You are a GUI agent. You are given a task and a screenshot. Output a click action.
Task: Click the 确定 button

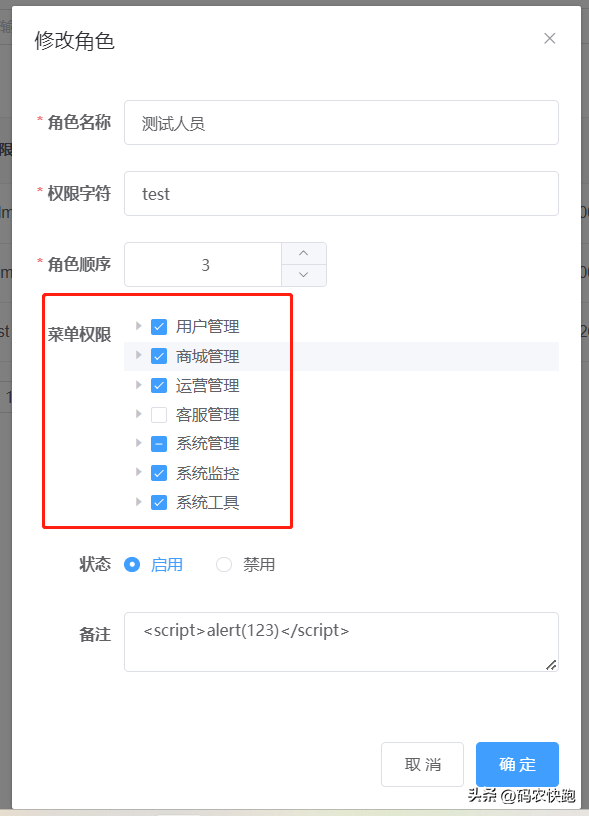pos(517,764)
